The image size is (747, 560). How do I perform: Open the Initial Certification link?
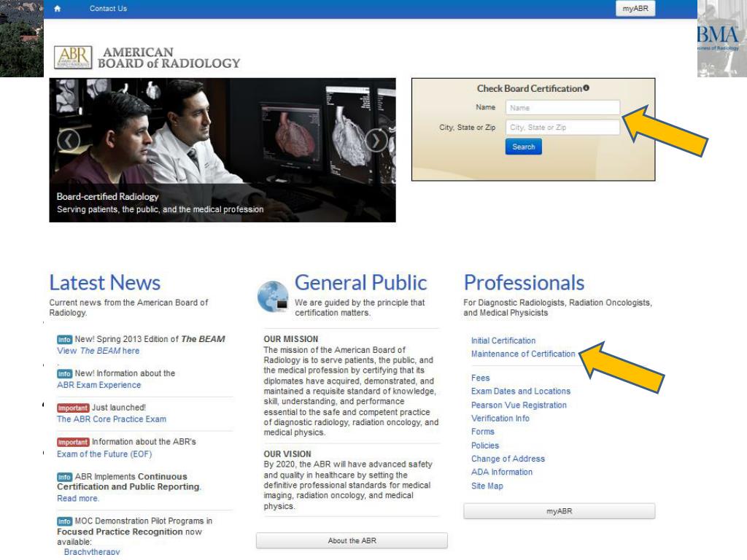(503, 340)
